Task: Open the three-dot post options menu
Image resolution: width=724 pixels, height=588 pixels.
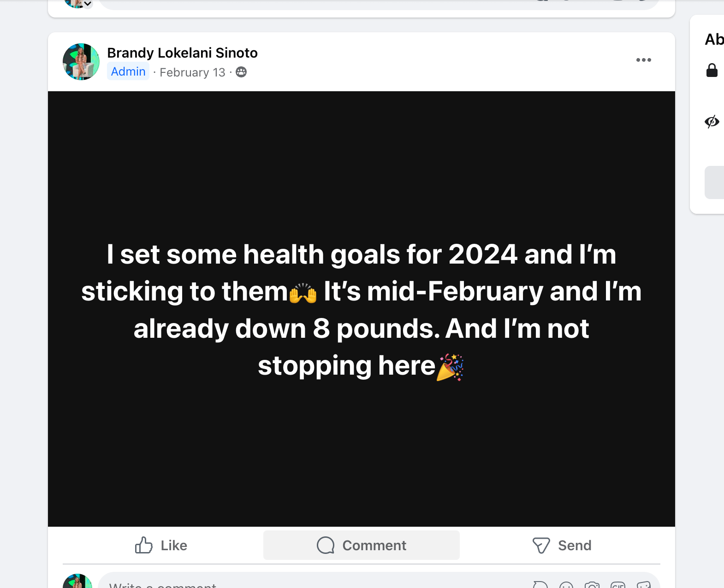Action: tap(643, 60)
